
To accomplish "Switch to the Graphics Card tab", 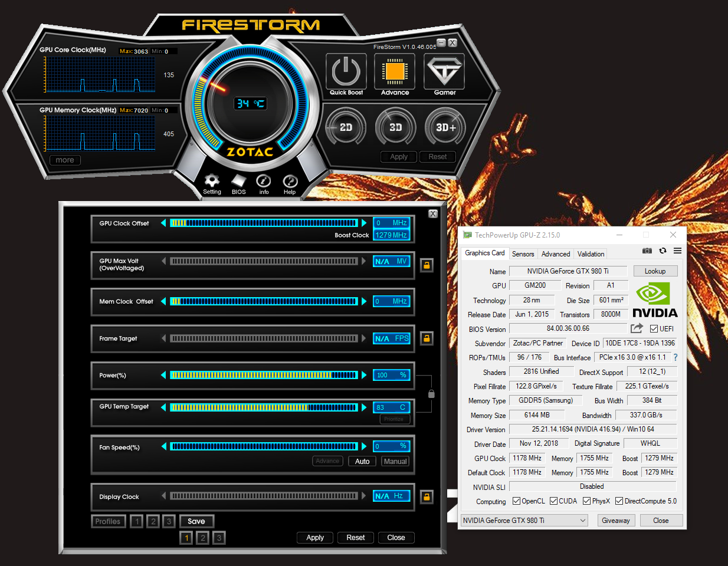I will 485,253.
